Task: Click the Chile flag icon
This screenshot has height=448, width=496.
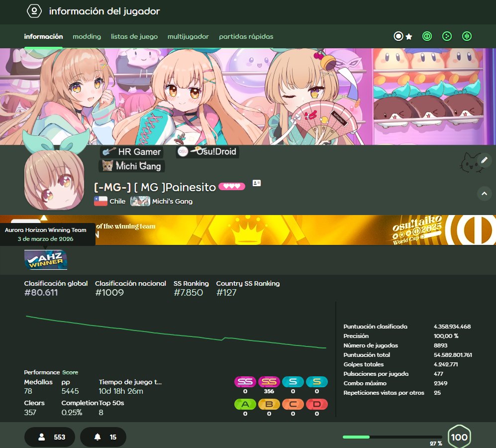Action: coord(100,202)
